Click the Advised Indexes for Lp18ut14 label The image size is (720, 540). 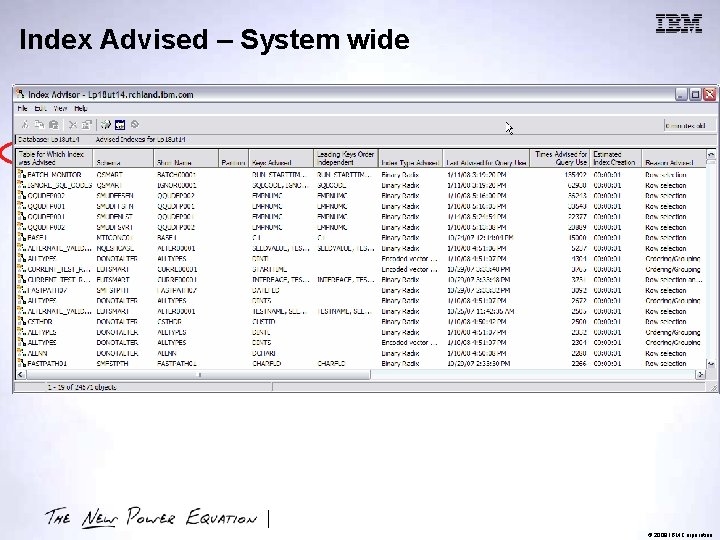point(141,139)
